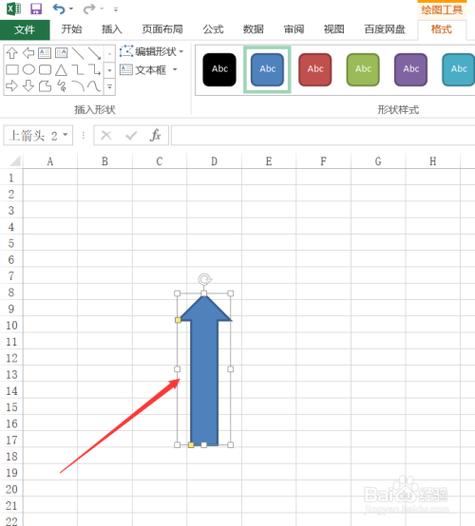Pick the arc shape
Viewport: 475px width, 526px height.
click(78, 86)
